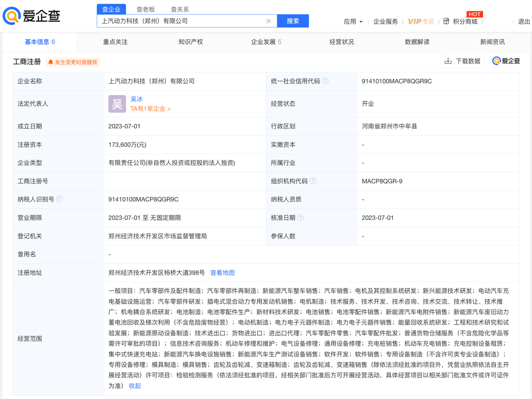Click the credit code 91410100MACP8QGR9C beside 统一社会信用代码

[x=397, y=81]
